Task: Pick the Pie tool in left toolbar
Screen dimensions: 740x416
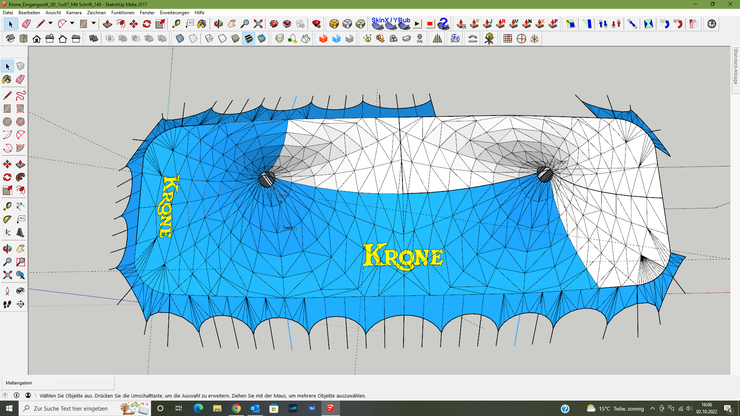Action: 20,148
